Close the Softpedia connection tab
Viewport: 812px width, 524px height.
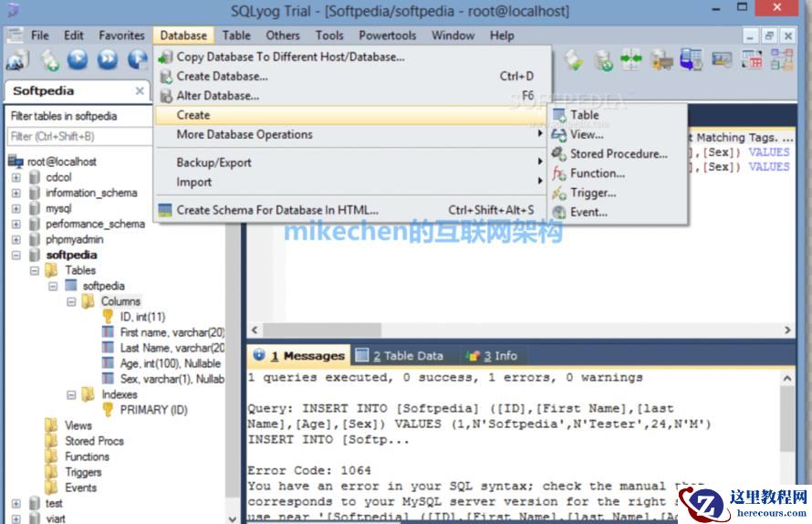(x=140, y=90)
